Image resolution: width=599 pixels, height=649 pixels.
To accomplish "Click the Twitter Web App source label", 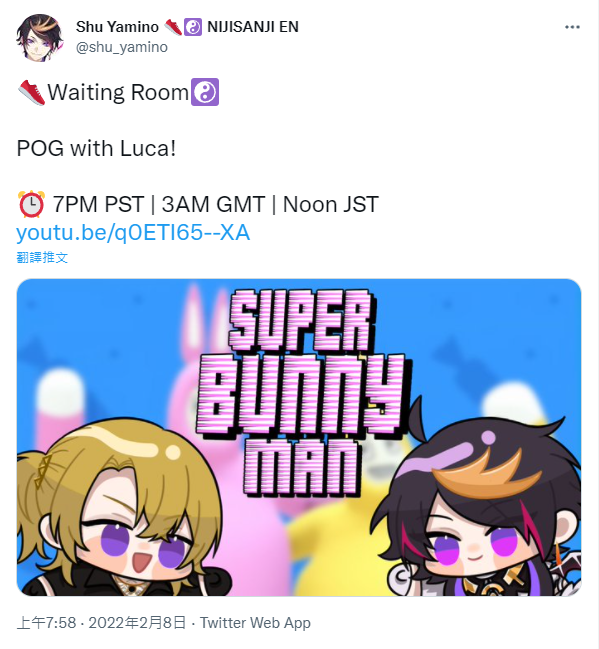I will coord(255,623).
